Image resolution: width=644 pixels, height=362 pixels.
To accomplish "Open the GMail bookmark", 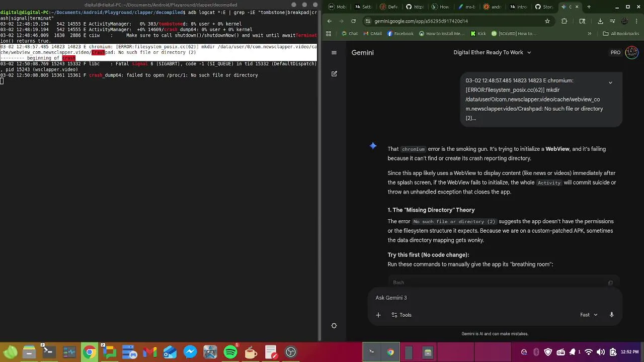I will click(x=372, y=34).
